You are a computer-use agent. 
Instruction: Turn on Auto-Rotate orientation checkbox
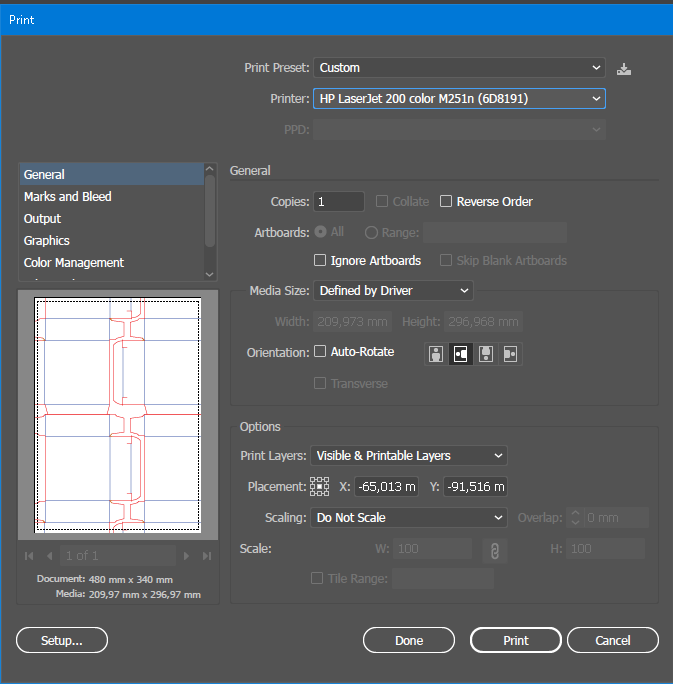coord(320,352)
